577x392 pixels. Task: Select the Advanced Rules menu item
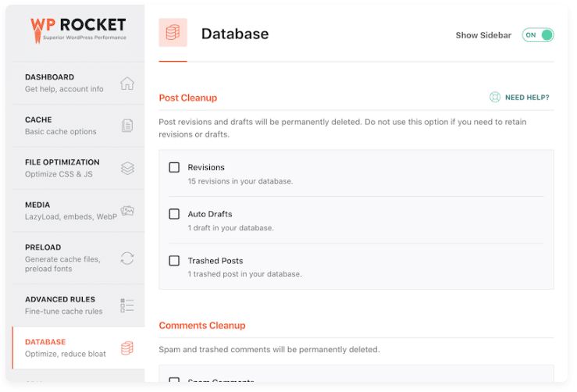tap(79, 305)
